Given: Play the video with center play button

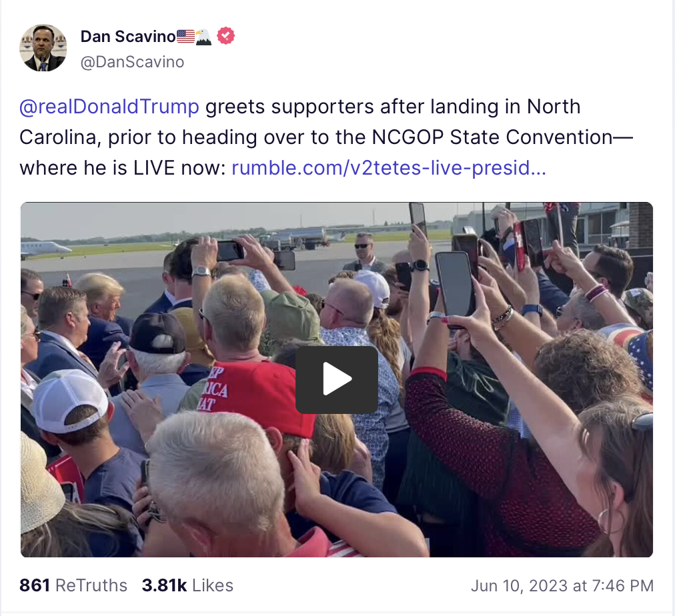Looking at the screenshot, I should (x=337, y=379).
